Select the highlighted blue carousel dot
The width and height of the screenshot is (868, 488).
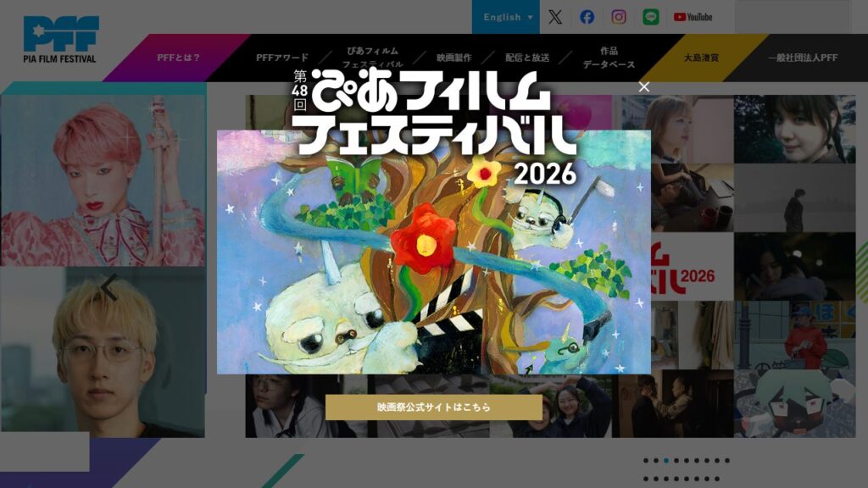tap(666, 460)
